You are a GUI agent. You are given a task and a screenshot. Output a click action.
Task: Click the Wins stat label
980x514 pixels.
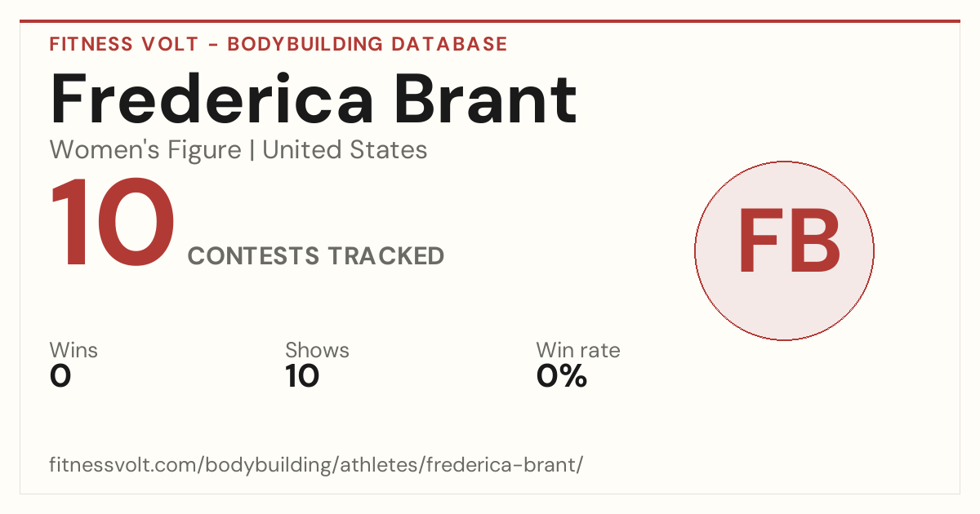click(x=73, y=350)
